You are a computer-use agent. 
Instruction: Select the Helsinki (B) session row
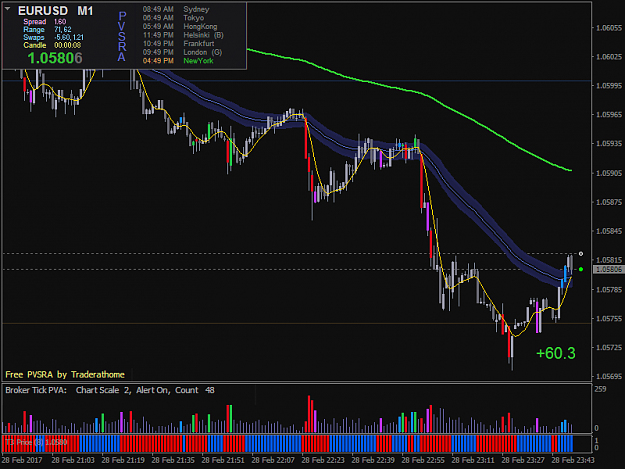[x=183, y=35]
